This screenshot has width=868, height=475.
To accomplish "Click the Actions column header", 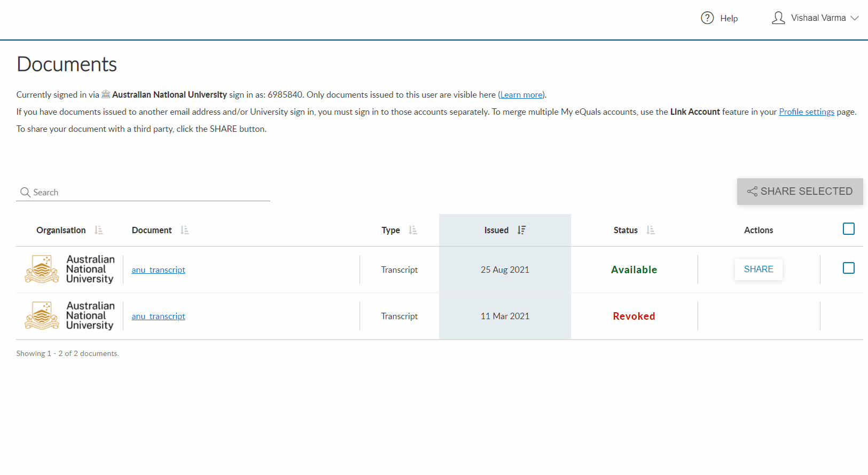I will tap(758, 230).
